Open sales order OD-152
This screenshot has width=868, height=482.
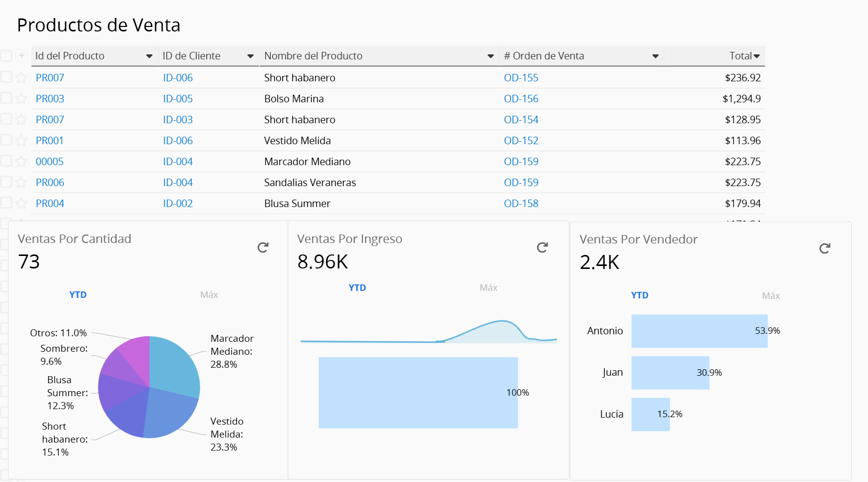pyautogui.click(x=521, y=141)
